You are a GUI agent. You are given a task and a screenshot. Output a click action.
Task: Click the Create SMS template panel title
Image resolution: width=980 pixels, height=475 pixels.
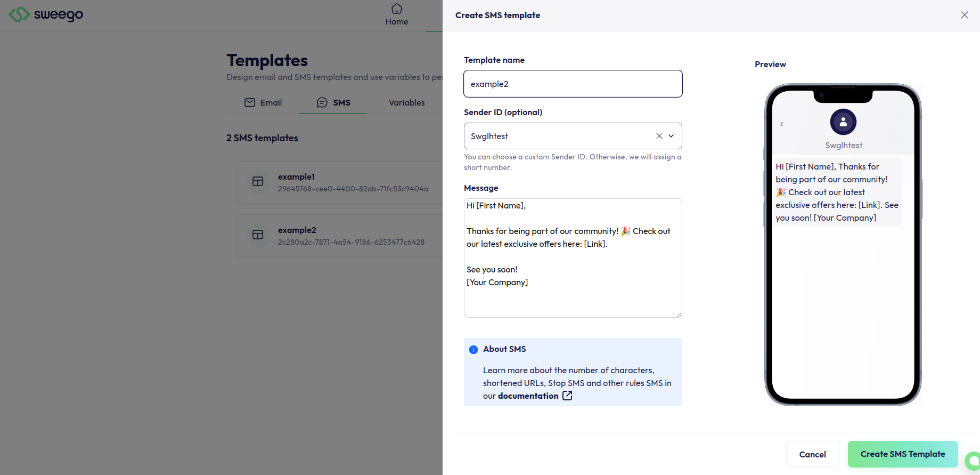497,15
